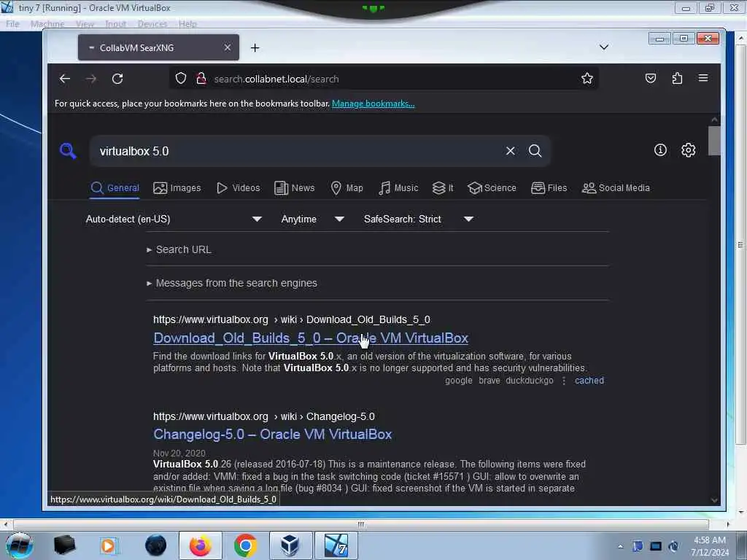
Task: Open SearXNG about info icon
Action: [660, 150]
